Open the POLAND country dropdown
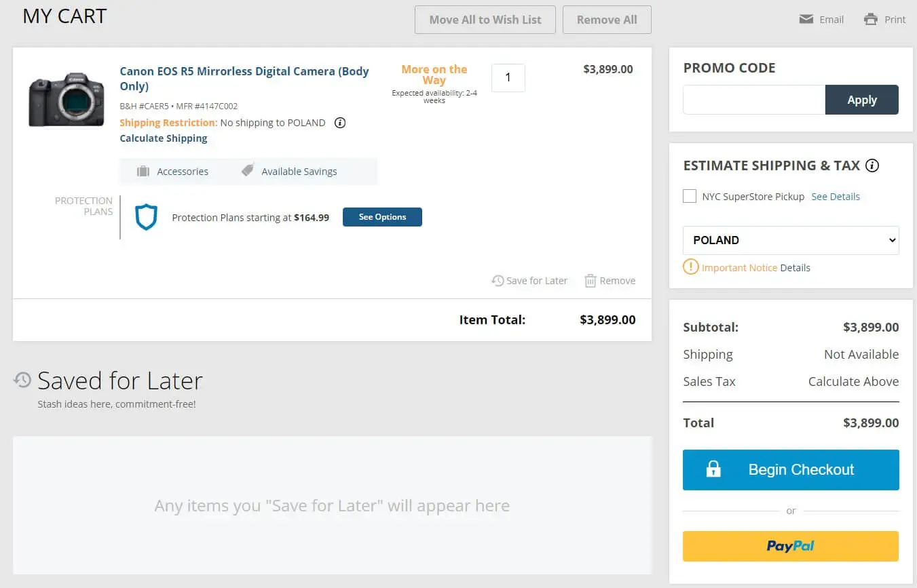This screenshot has height=588, width=917. click(x=791, y=240)
